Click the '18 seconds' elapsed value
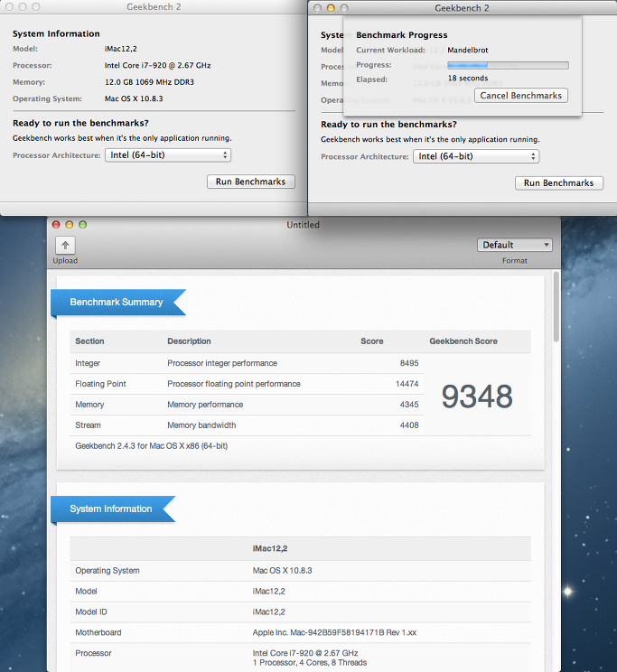This screenshot has width=617, height=672. click(x=468, y=78)
